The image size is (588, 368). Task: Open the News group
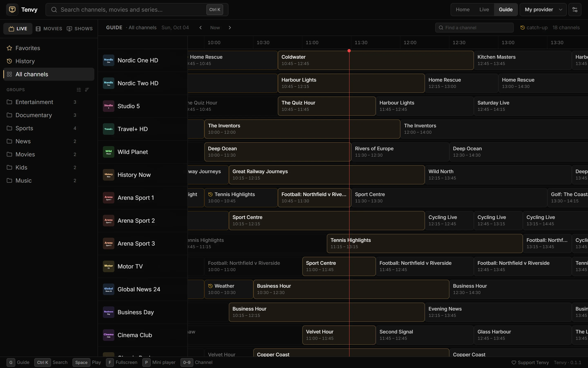pyautogui.click(x=49, y=141)
